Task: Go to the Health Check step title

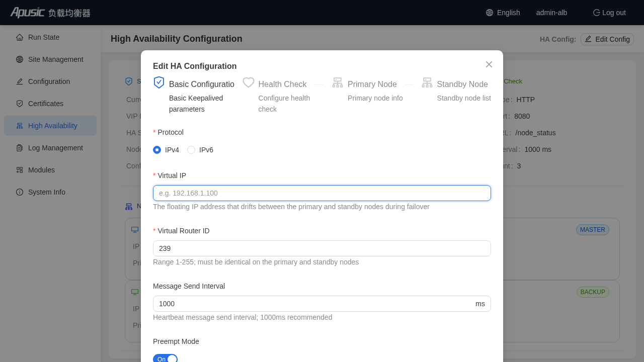Action: [283, 84]
